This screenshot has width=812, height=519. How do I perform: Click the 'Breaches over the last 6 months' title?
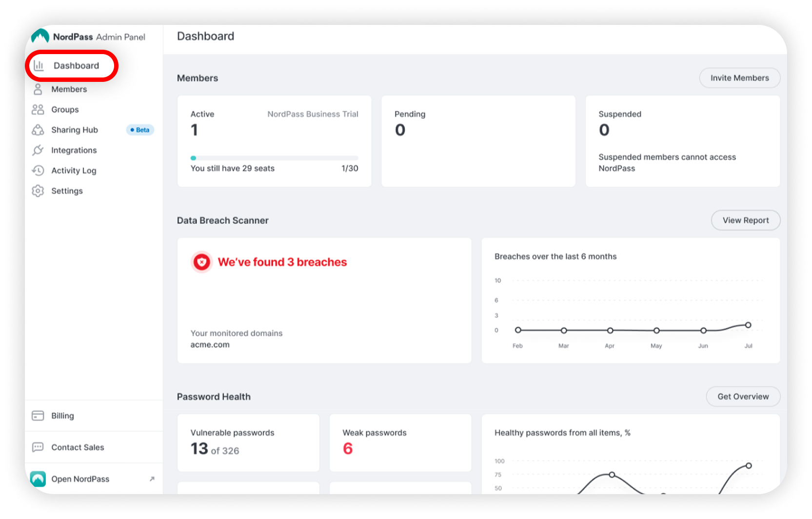point(555,256)
